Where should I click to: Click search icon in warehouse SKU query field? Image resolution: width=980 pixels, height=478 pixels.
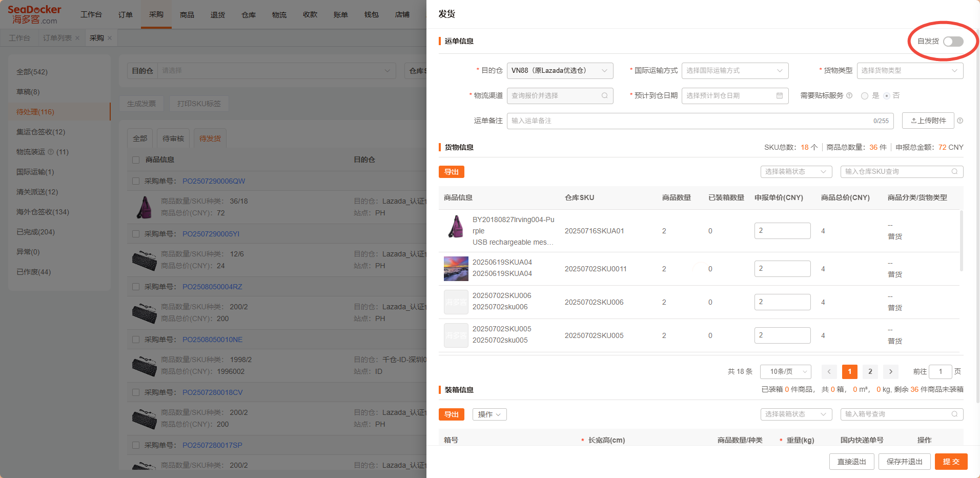(954, 171)
